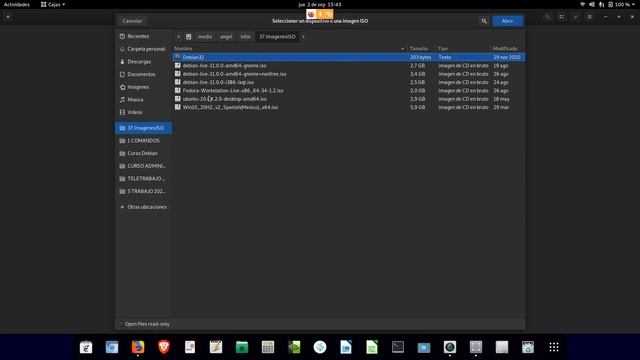Viewport: 640px width, 360px height.
Task: Open the 5 TRABAJO 202... bookmark
Action: (143, 191)
